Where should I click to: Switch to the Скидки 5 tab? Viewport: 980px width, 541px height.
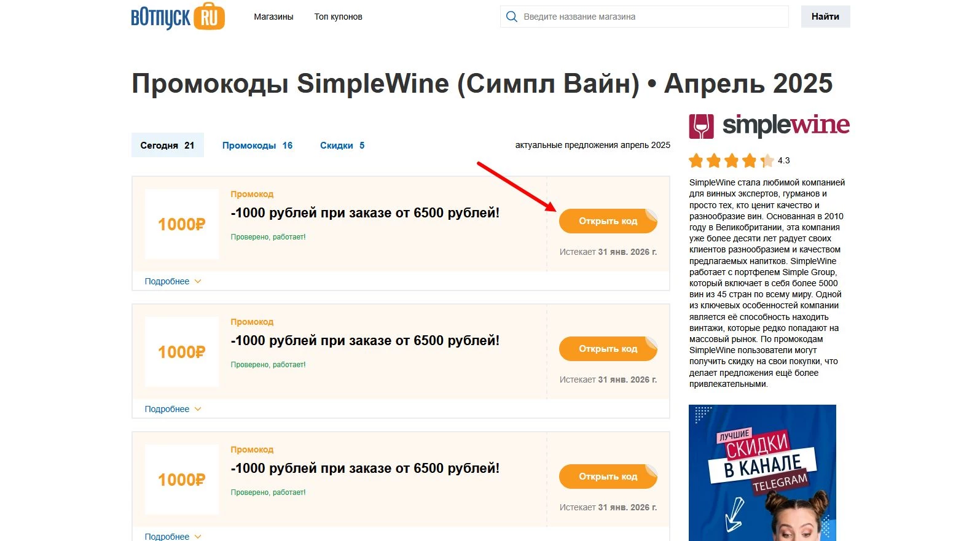[342, 145]
